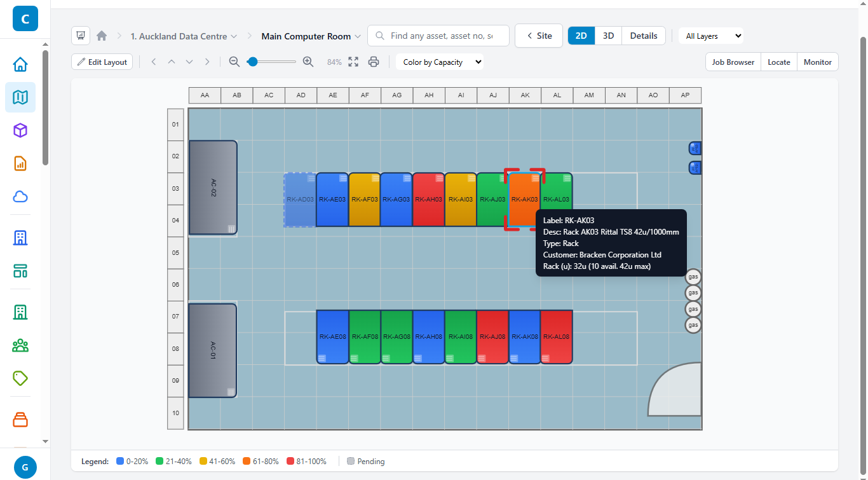The image size is (868, 480).
Task: Open the purple cube assets icon
Action: tap(20, 130)
